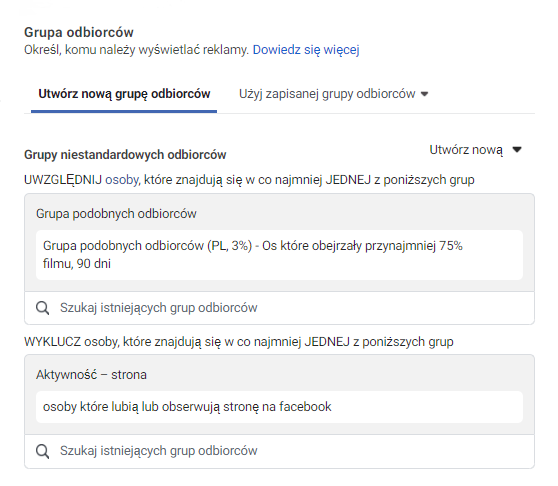Click the caret arrow beside Użyj zapisanej grupy odbiorców
558x486 pixels.
click(x=424, y=94)
